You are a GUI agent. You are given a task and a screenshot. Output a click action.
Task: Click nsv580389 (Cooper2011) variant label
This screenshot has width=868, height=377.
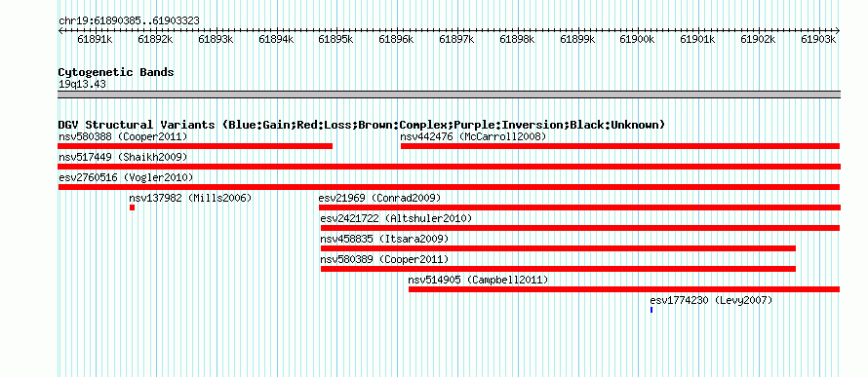(x=384, y=259)
